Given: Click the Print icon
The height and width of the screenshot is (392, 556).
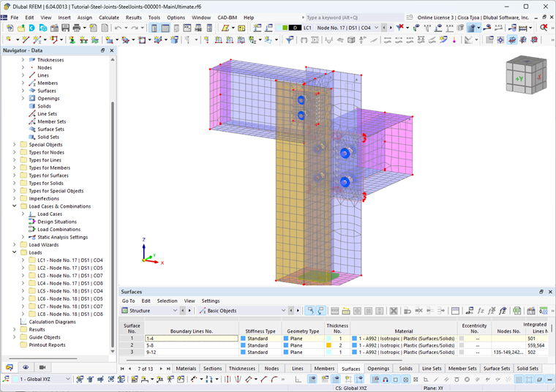Looking at the screenshot, I should 76,28.
